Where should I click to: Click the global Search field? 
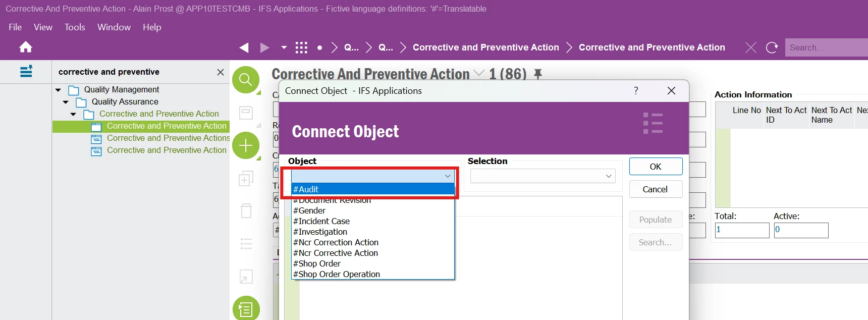827,47
